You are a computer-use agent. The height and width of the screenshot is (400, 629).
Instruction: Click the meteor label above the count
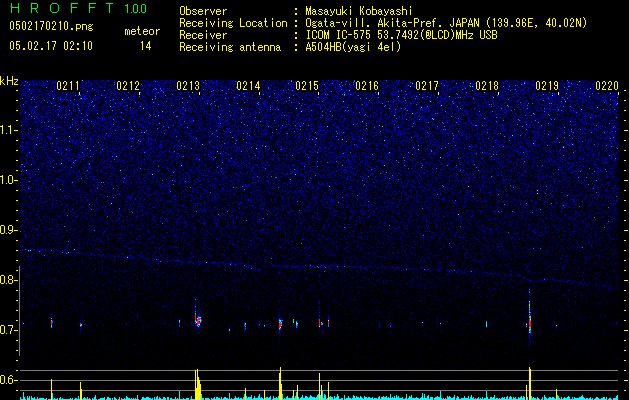pyautogui.click(x=142, y=31)
